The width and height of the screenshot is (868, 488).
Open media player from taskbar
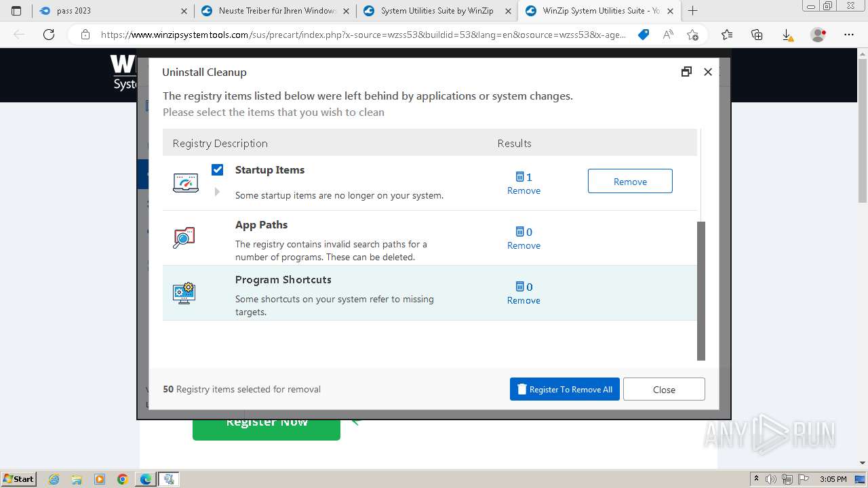point(100,479)
